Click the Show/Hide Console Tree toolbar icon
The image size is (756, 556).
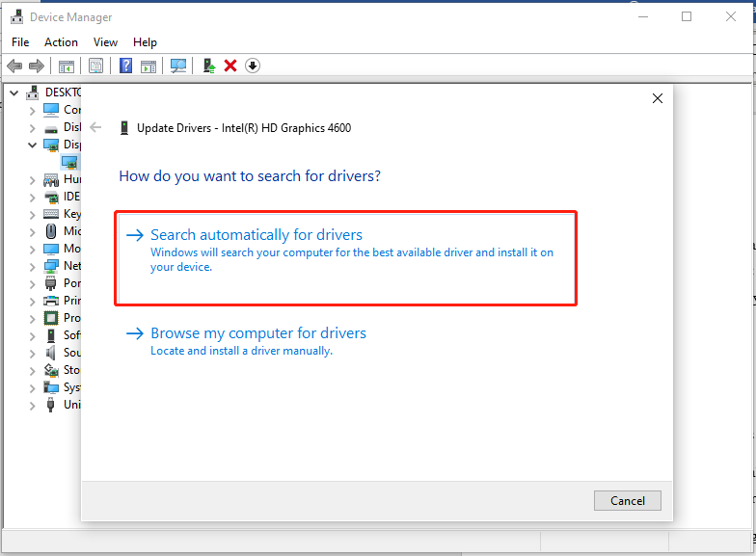tap(67, 66)
